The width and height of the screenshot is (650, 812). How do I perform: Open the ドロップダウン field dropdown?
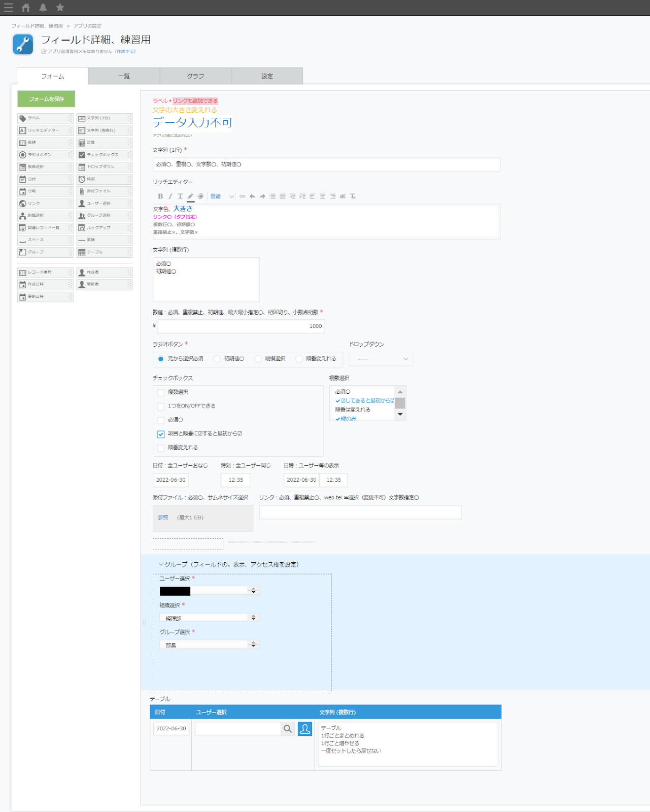(x=381, y=359)
